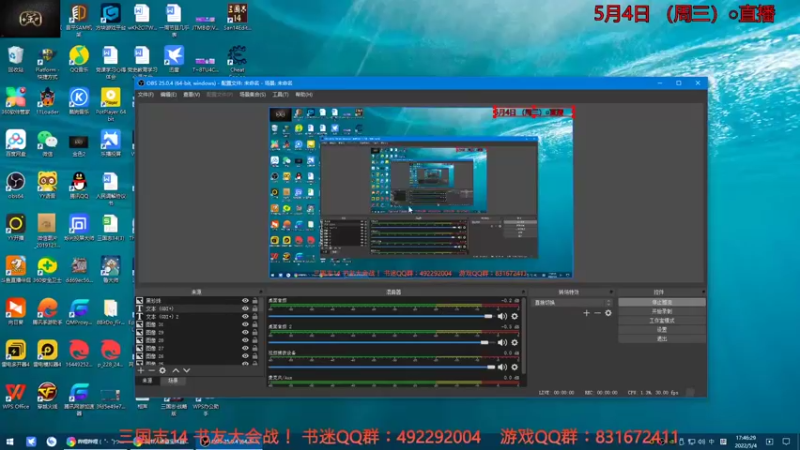Screen dimensions: 800x450
Task: Open the 腾讯QQ penguin desktop icon
Action: tap(79, 186)
